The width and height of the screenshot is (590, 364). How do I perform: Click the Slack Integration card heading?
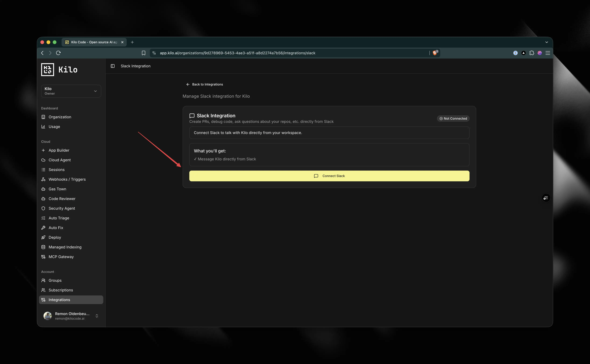coord(216,116)
